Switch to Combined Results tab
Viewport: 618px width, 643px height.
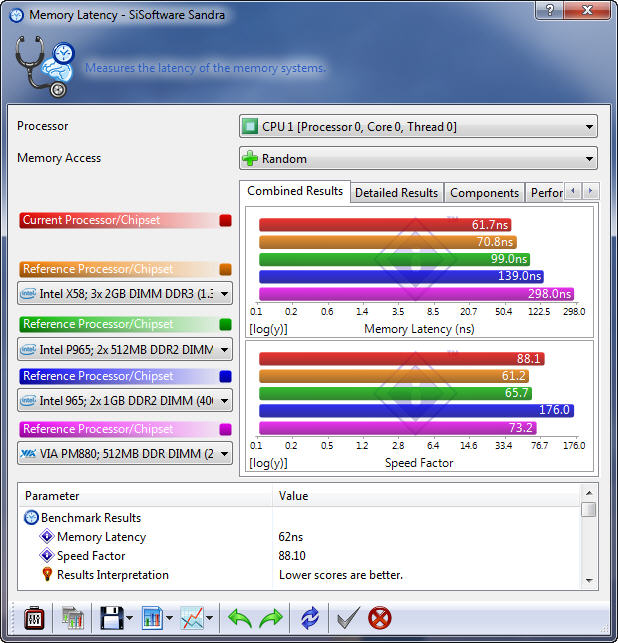tap(295, 191)
